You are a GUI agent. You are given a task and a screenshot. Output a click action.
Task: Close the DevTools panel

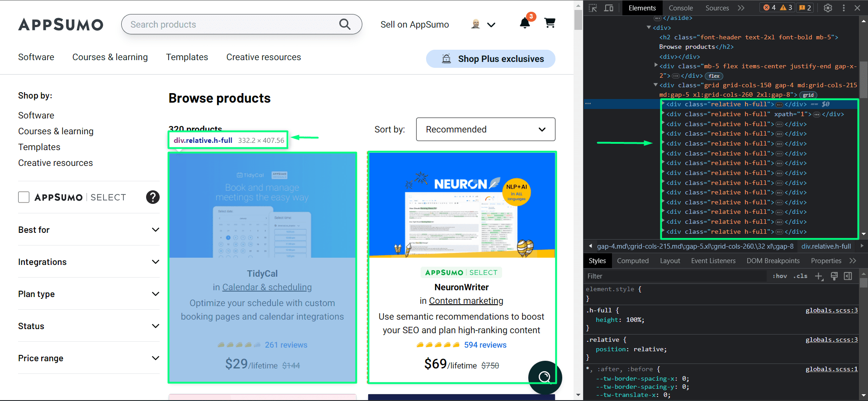pyautogui.click(x=857, y=8)
